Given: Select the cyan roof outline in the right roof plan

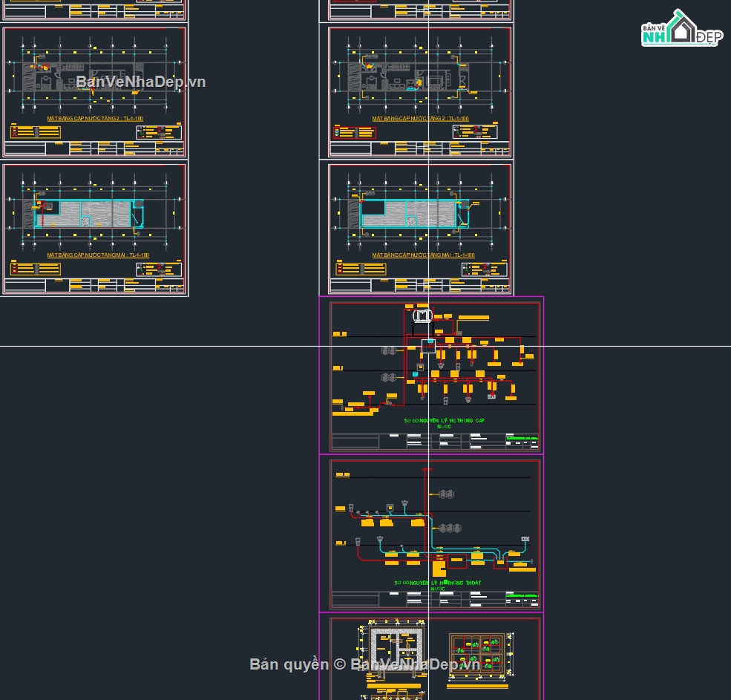Looking at the screenshot, I should point(414,214).
